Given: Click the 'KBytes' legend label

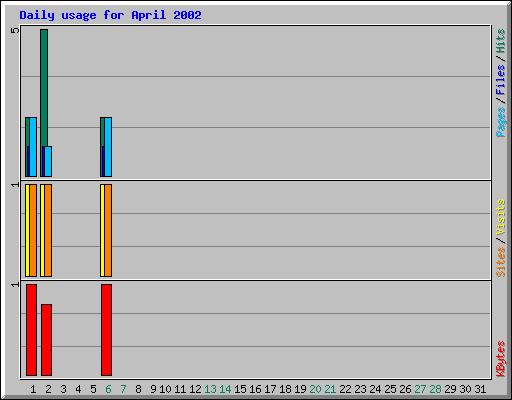Looking at the screenshot, I should [500, 359].
